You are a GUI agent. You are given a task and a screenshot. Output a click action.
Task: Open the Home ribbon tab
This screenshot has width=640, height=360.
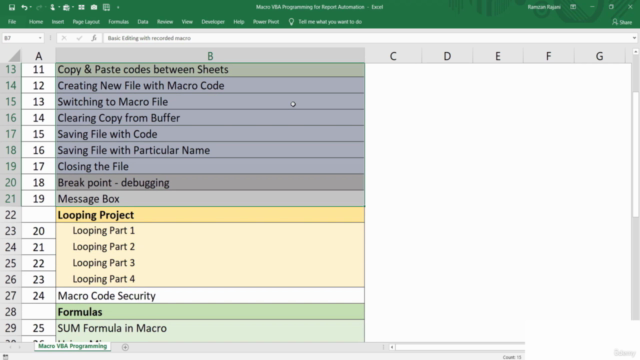tap(36, 22)
